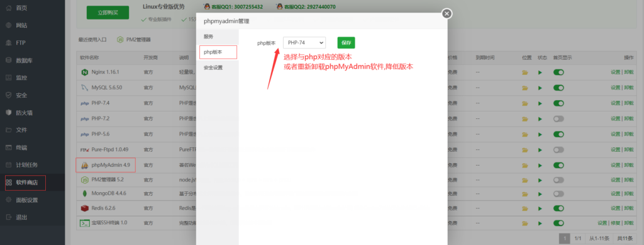The image size is (644, 245).
Task: Click status play icon for Nginx row
Action: coord(540,72)
